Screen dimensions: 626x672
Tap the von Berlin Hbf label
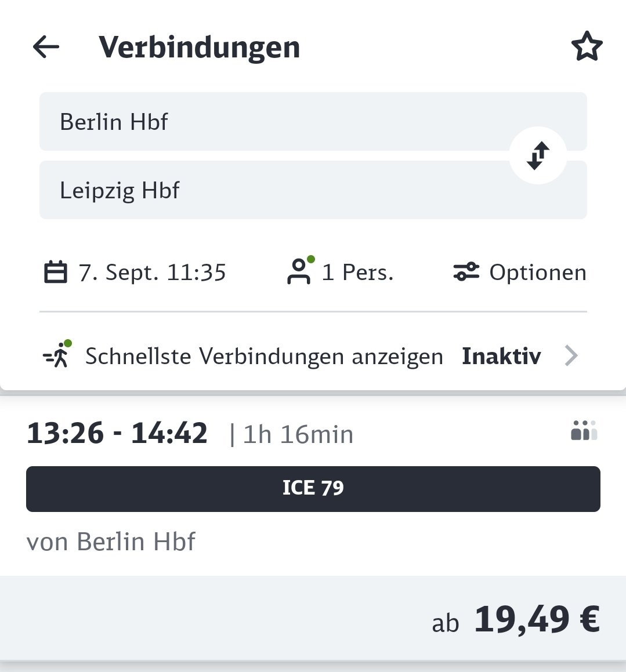(111, 542)
